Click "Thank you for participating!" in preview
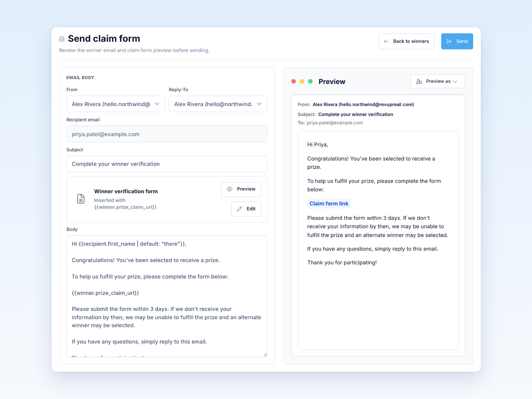 342,263
